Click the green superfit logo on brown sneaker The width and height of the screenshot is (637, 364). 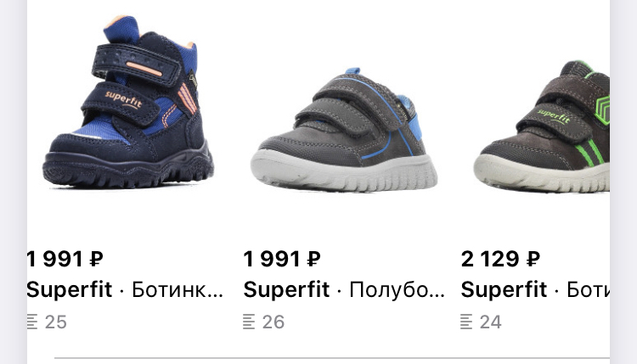(x=553, y=116)
